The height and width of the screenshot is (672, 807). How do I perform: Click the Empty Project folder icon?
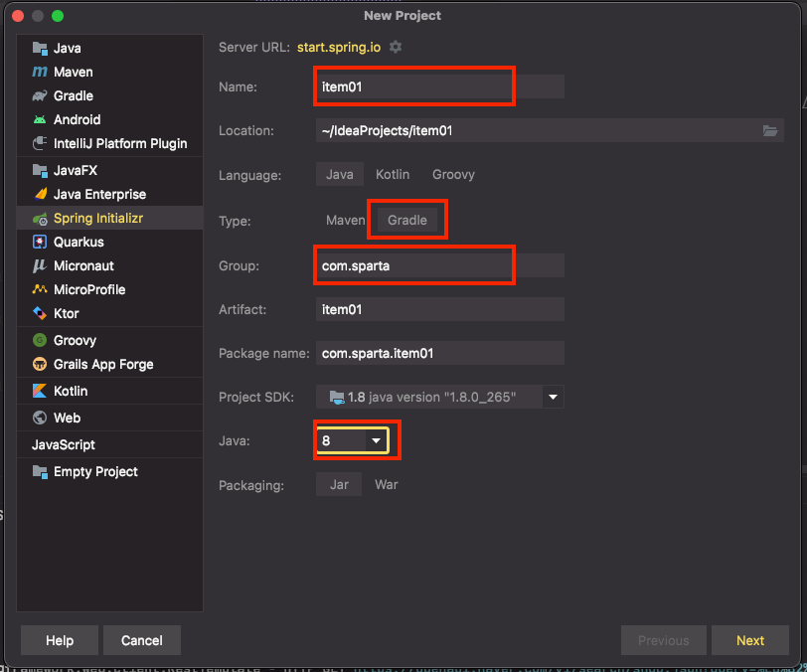[x=40, y=471]
